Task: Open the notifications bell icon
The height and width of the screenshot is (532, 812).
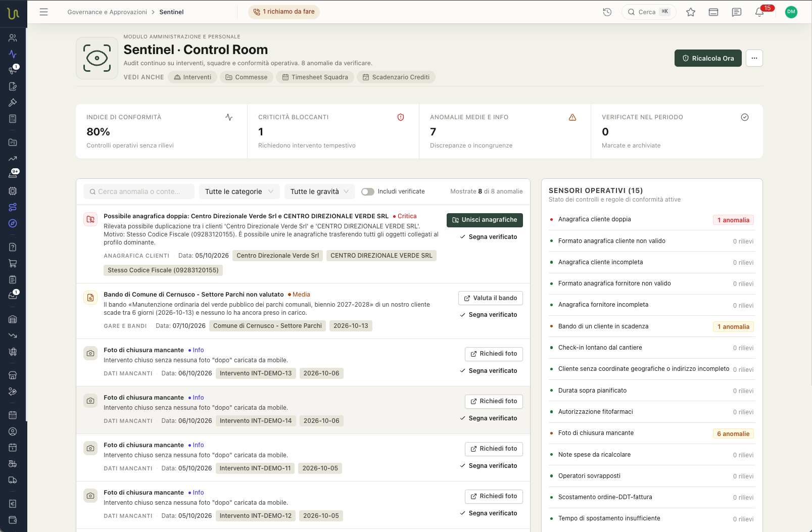Action: 759,12
